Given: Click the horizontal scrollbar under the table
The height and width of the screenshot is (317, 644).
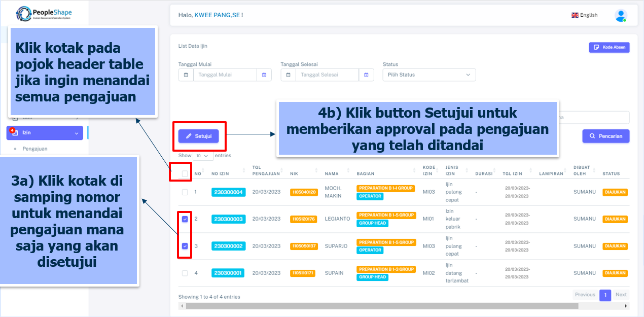Looking at the screenshot, I should (380, 306).
